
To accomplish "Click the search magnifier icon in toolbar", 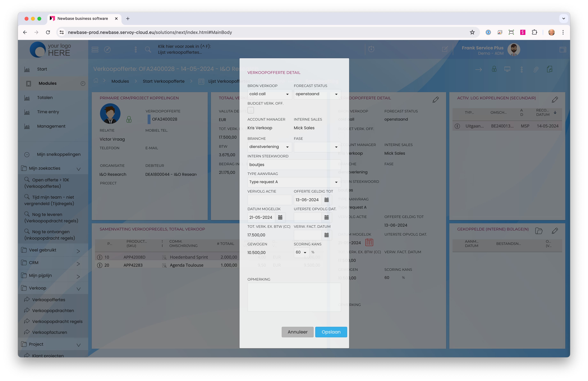I will pos(148,49).
